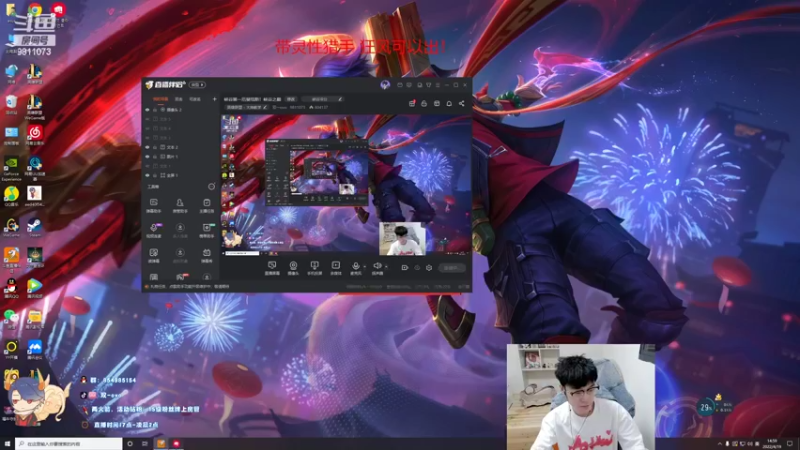Open the gift box icon in the header

click(x=424, y=104)
